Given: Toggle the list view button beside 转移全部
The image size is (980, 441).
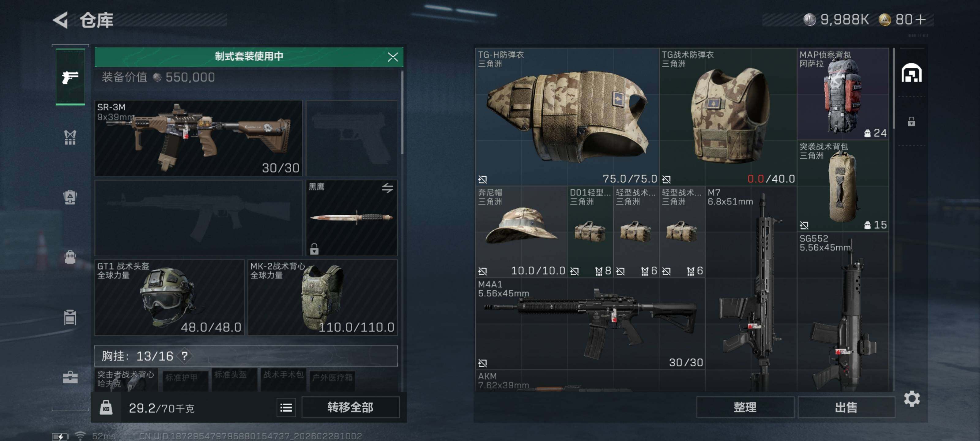Looking at the screenshot, I should click(286, 408).
